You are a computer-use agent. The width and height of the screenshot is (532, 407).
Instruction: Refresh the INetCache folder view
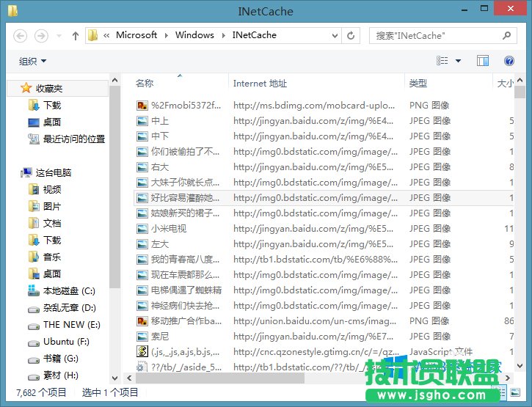pyautogui.click(x=351, y=35)
